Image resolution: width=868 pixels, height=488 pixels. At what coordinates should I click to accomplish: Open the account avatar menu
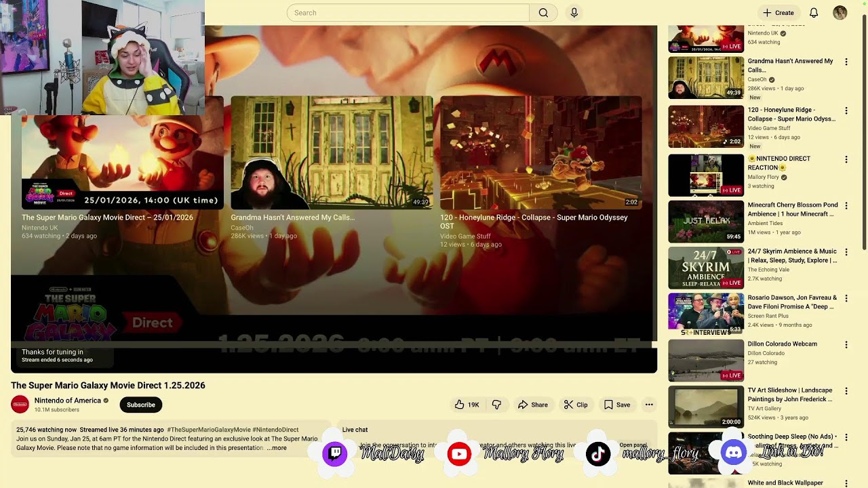tap(840, 13)
